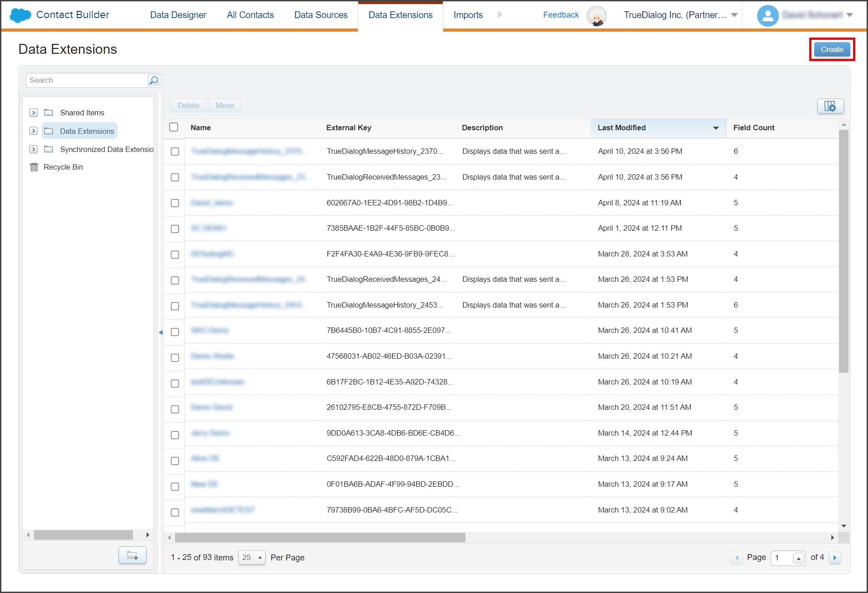Open the Feedback link
The height and width of the screenshot is (593, 868).
tap(561, 15)
